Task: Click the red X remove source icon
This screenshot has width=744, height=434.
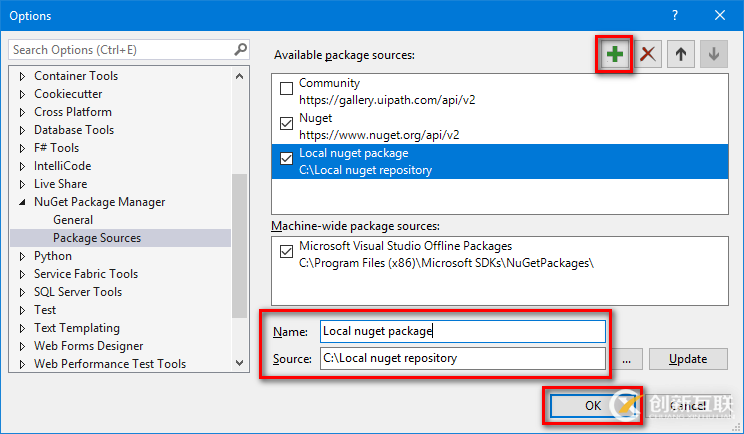Action: click(x=648, y=54)
